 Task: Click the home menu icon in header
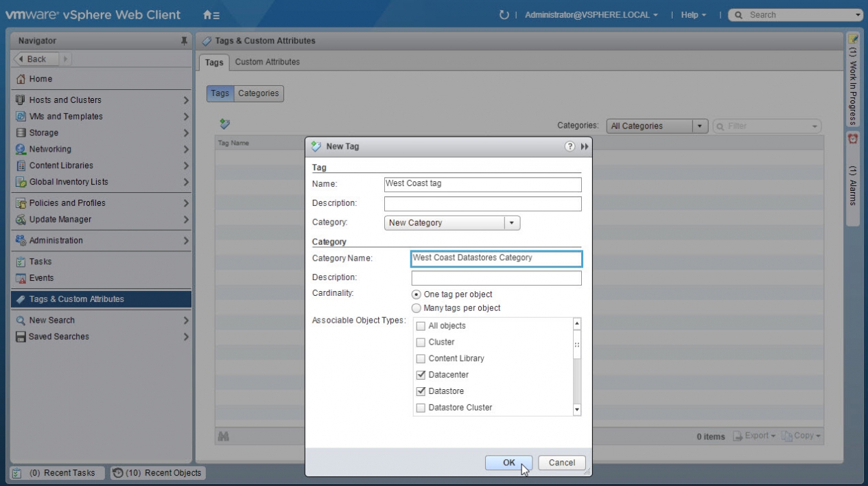(211, 14)
